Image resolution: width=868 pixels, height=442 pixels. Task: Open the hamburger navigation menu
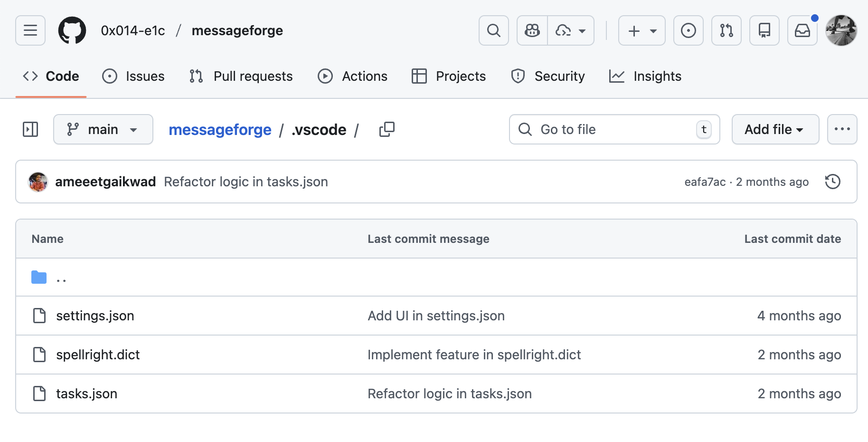click(x=30, y=30)
